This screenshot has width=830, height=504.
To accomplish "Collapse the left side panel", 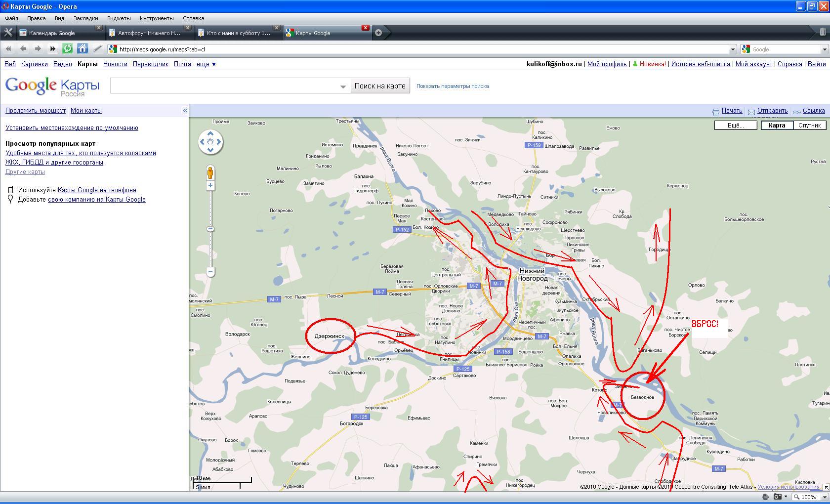I will pos(185,111).
